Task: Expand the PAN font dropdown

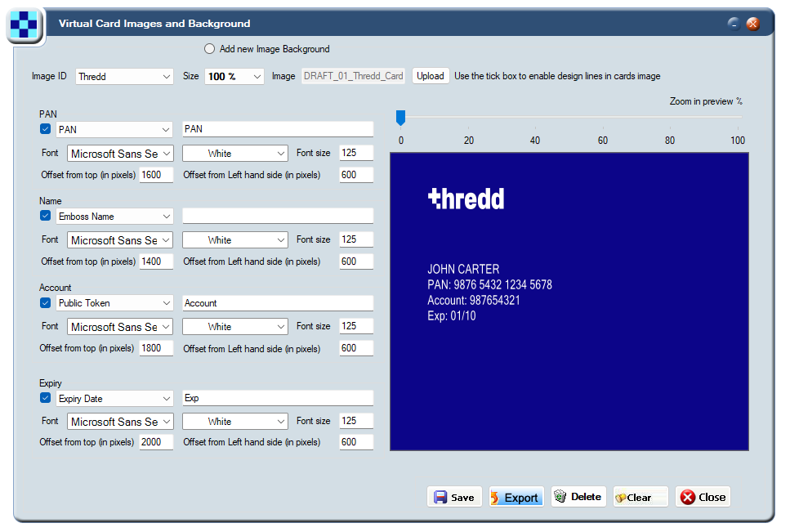Action: click(120, 154)
